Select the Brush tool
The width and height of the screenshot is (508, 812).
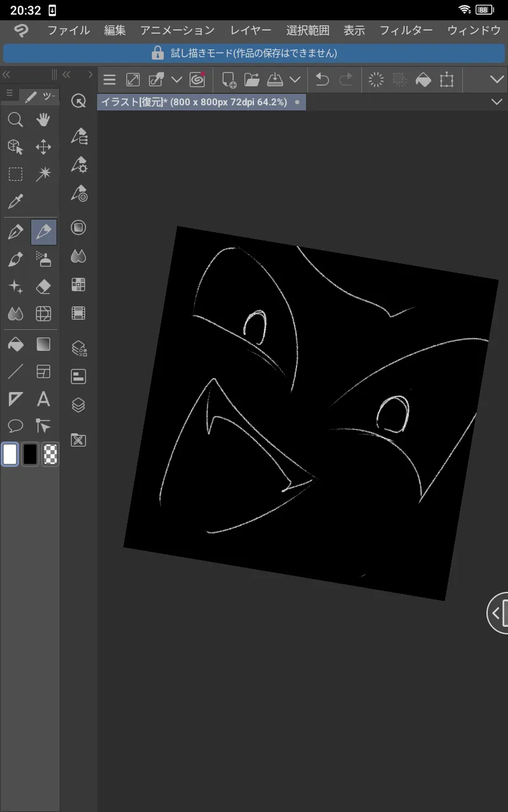15,259
